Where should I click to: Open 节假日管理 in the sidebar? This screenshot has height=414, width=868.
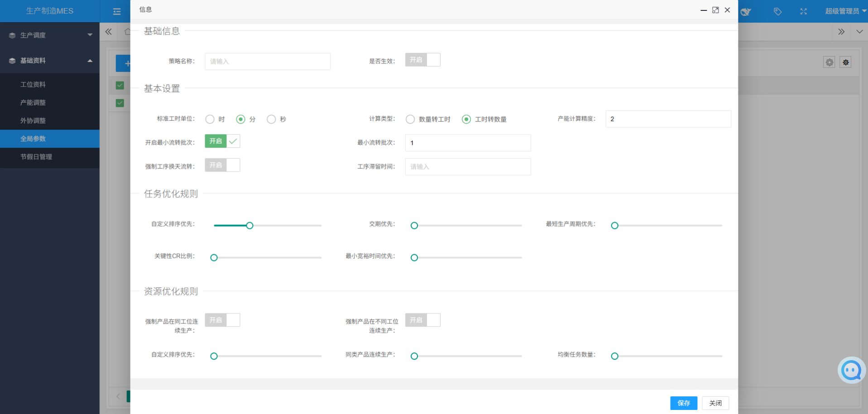click(x=36, y=157)
